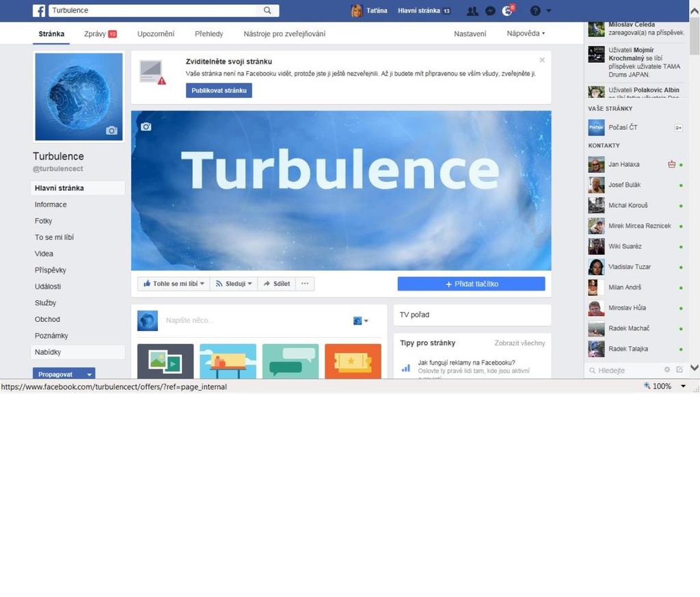
Task: Open Tohle se mi líbí dropdown
Action: pyautogui.click(x=174, y=284)
